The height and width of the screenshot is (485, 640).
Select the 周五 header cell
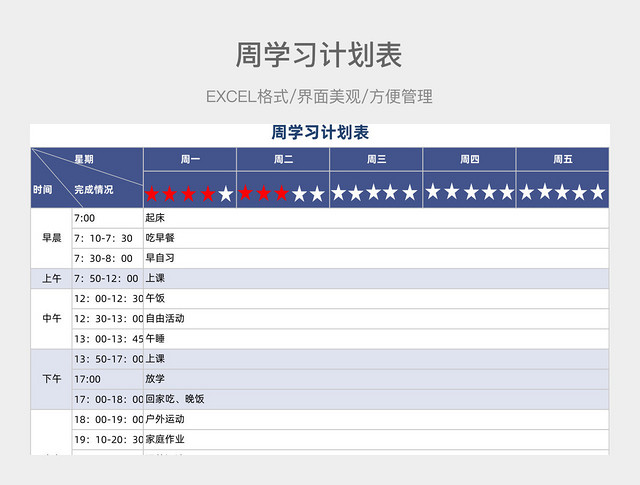(562, 159)
